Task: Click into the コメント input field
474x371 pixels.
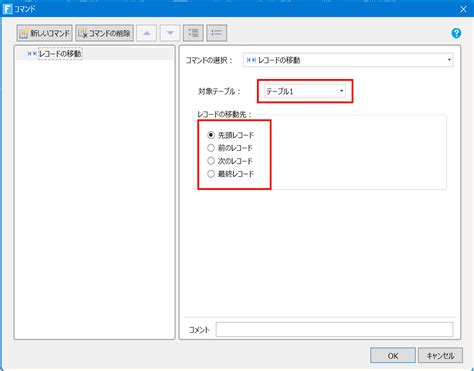Action: pyautogui.click(x=334, y=329)
